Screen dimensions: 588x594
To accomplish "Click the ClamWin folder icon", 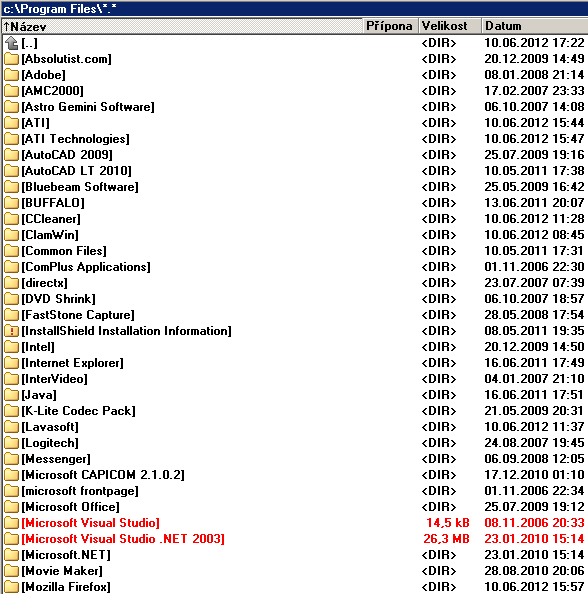I will (x=12, y=235).
